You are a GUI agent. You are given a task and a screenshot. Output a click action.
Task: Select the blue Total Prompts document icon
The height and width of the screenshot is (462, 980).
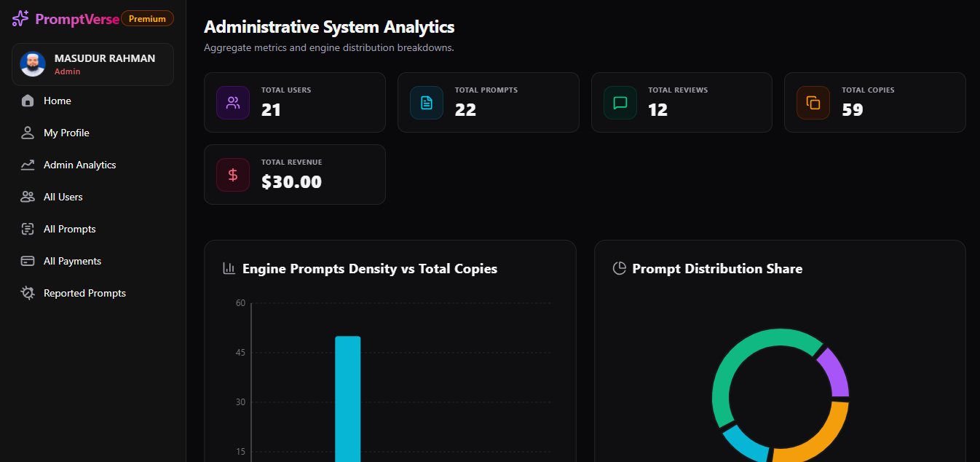click(427, 103)
